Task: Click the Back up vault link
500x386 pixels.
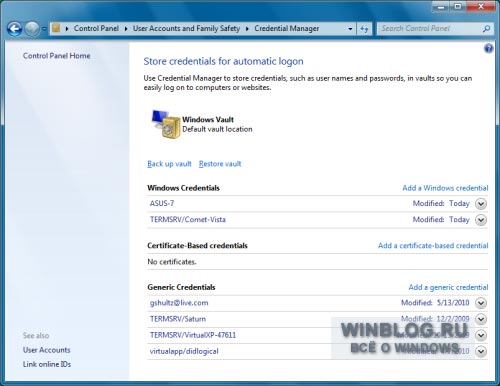Action: pos(169,164)
